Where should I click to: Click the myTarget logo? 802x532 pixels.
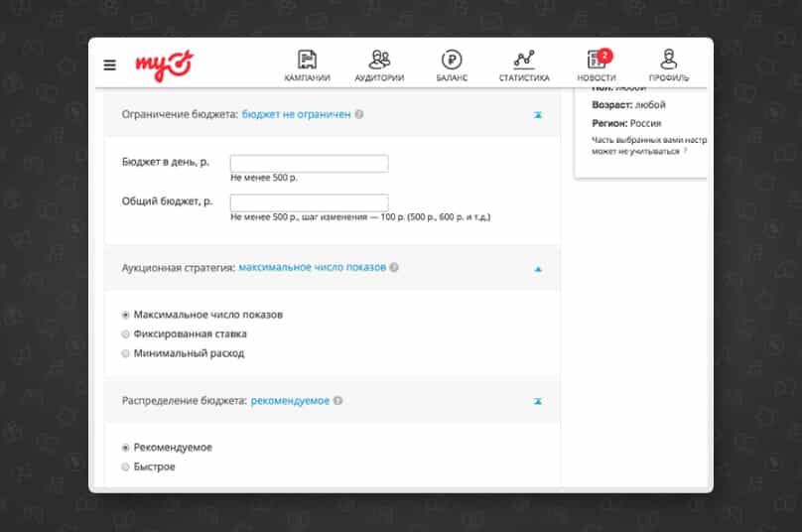click(164, 66)
